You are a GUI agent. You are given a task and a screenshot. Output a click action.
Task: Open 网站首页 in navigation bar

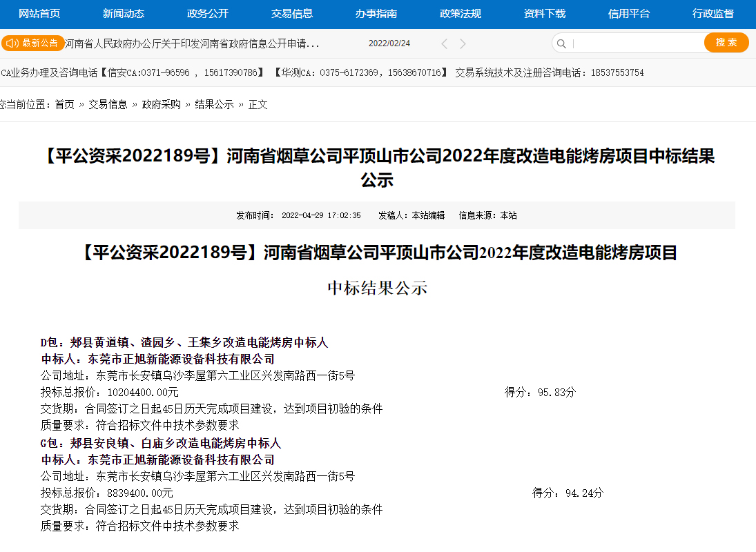[39, 14]
